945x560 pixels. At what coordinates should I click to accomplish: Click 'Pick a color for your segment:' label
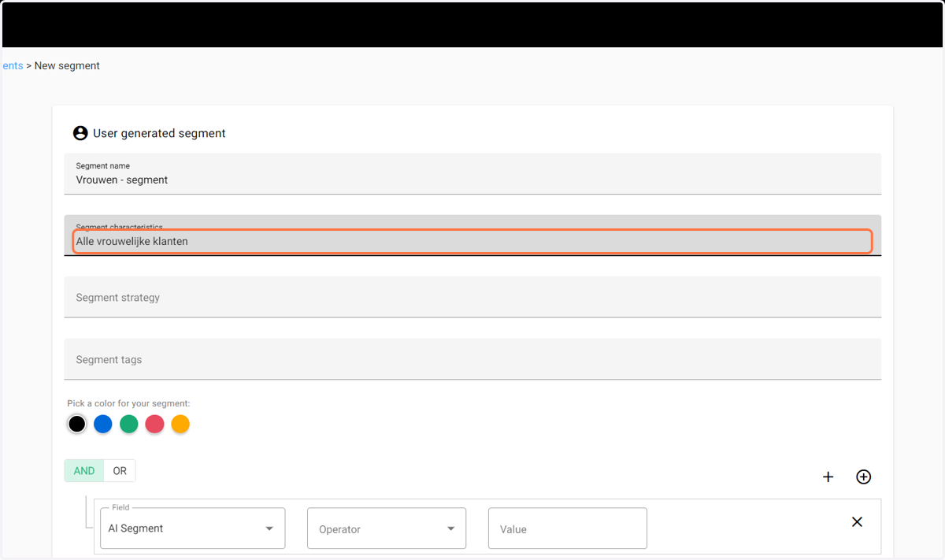[x=128, y=403]
